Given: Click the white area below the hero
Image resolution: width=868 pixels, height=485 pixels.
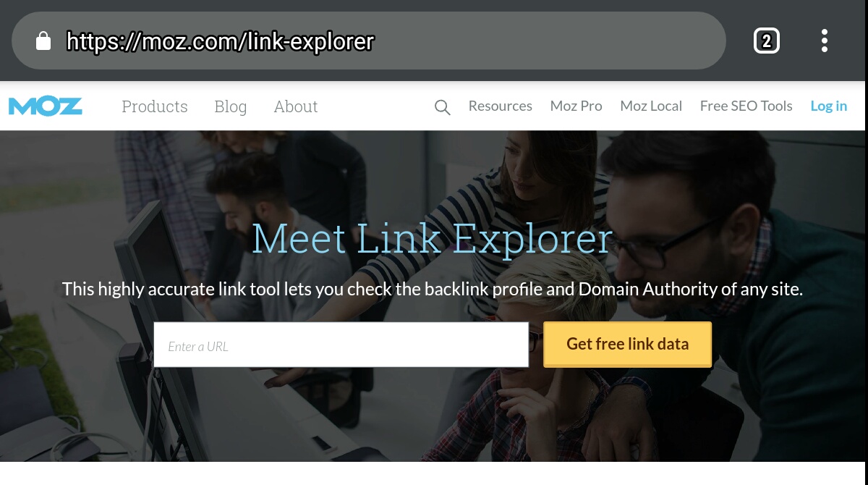Looking at the screenshot, I should pyautogui.click(x=433, y=473).
